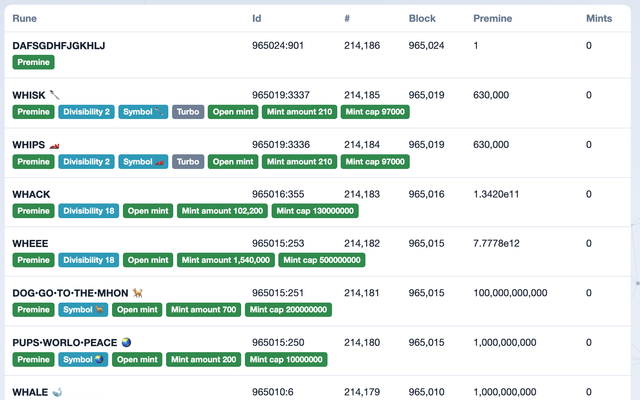
Task: Click the Block column header
Action: [x=422, y=18]
